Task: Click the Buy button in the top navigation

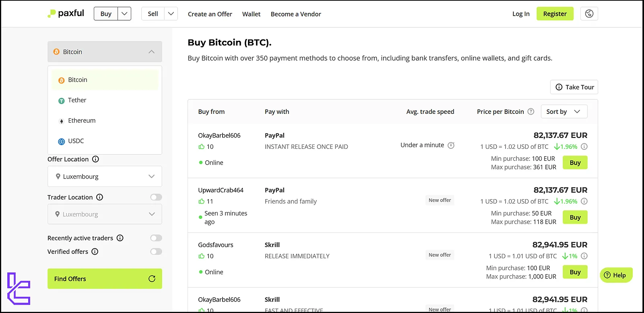Action: [106, 14]
